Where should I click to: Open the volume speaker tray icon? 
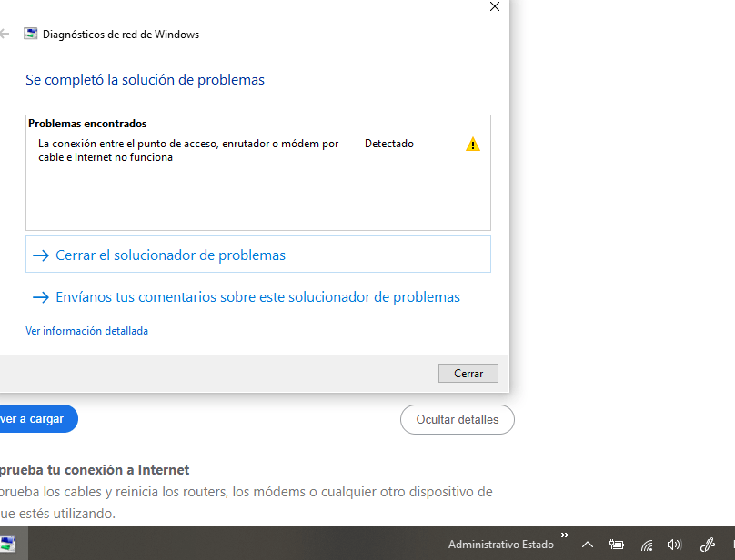point(674,545)
